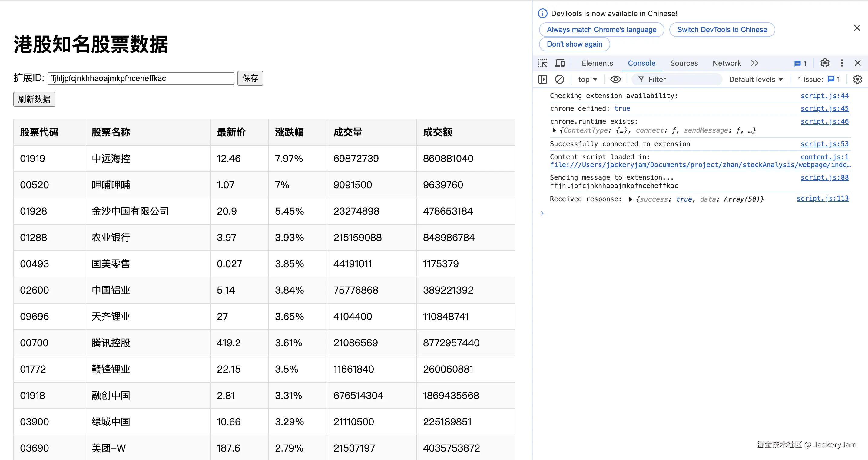Open the script.js:113 source link
868x460 pixels.
pos(822,198)
